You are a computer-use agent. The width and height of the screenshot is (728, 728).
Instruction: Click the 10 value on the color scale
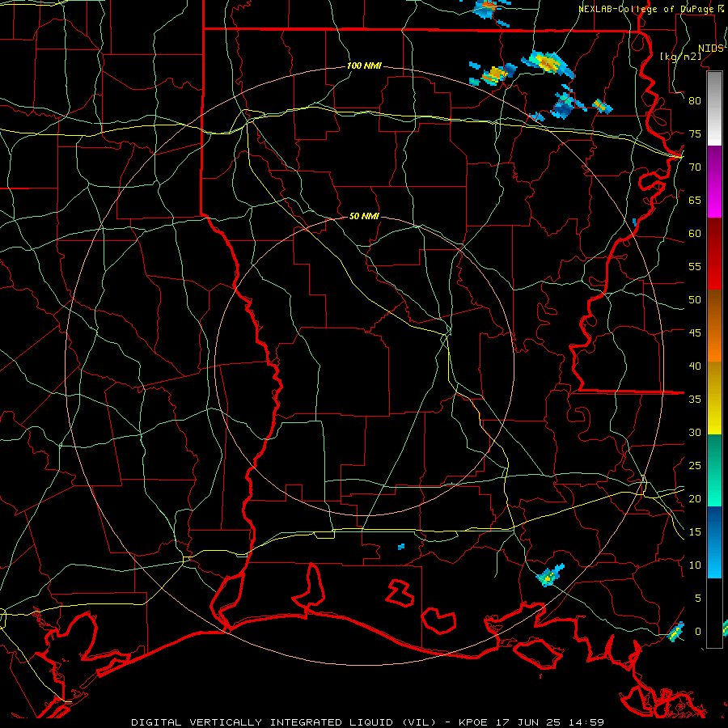click(695, 565)
